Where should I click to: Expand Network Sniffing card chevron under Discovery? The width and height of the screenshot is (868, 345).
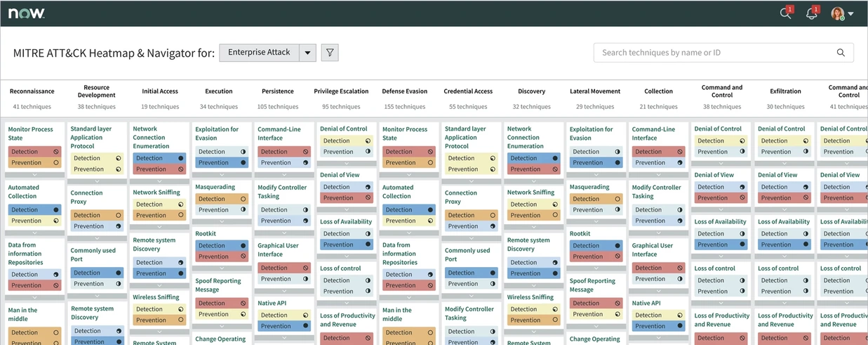tap(534, 226)
